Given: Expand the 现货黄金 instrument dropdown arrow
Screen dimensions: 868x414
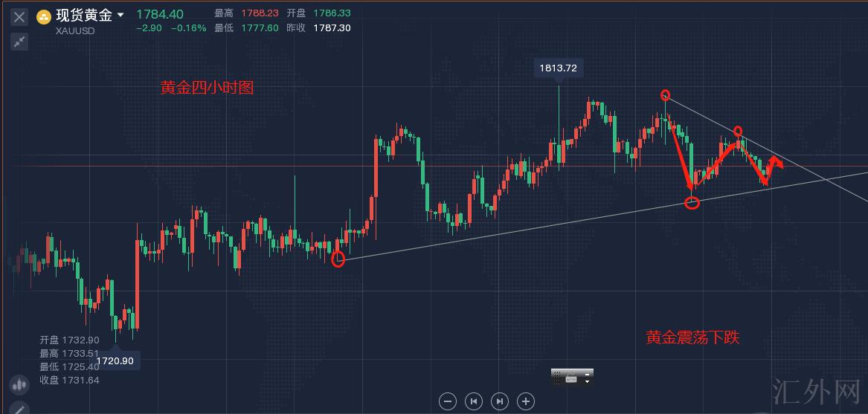Looking at the screenshot, I should point(120,15).
